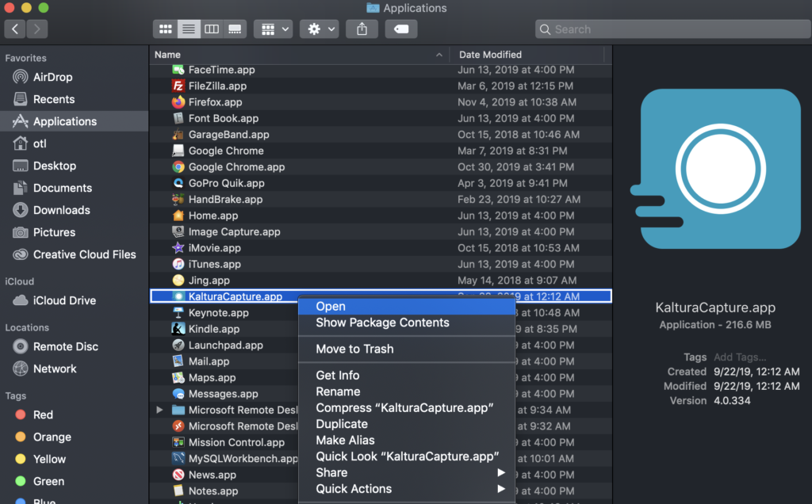Expand the Share submenu
The width and height of the screenshot is (812, 504).
point(407,472)
